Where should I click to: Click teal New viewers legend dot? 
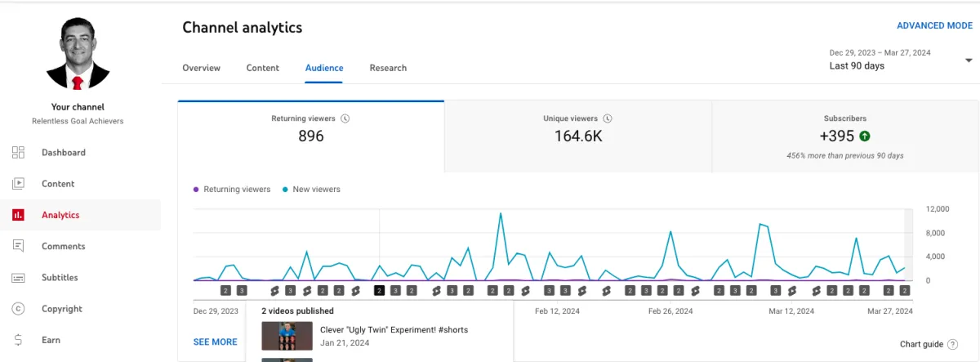[x=285, y=190]
